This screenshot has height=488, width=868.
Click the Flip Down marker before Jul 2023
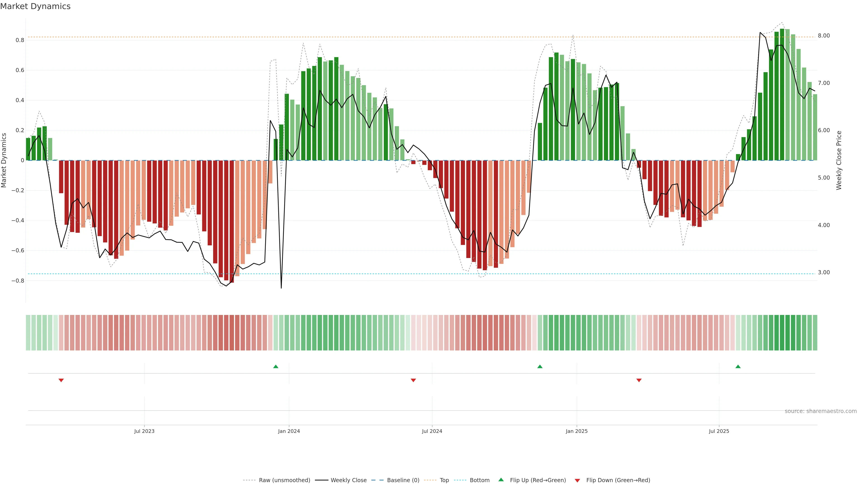(x=61, y=380)
